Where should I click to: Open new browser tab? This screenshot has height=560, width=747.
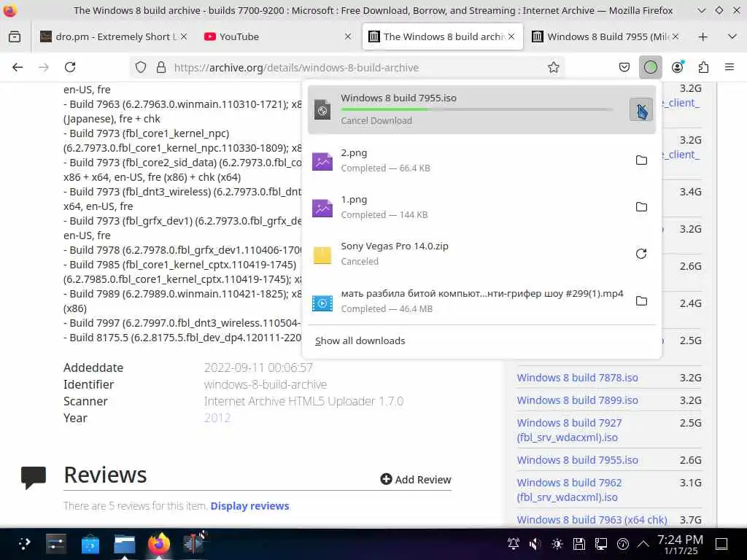pos(703,36)
